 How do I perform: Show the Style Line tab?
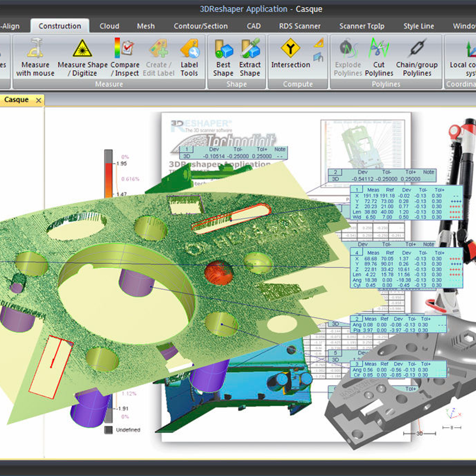[419, 26]
